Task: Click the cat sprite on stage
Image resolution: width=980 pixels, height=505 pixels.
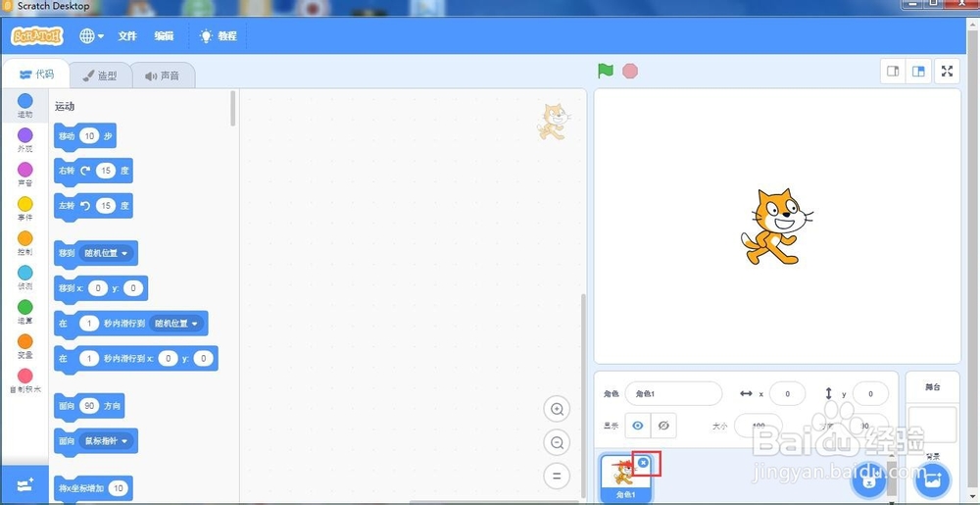Action: (x=775, y=227)
